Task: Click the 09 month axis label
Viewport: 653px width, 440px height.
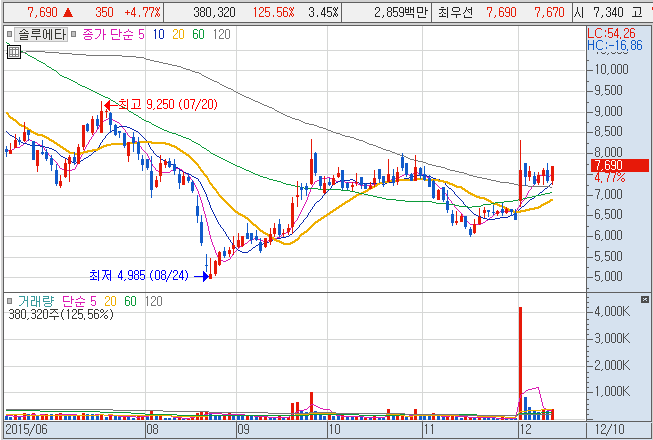Action: [243, 429]
